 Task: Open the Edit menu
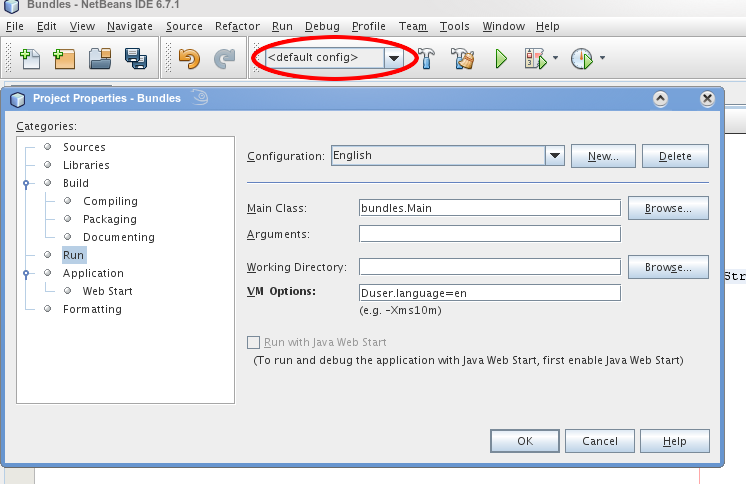pos(47,26)
